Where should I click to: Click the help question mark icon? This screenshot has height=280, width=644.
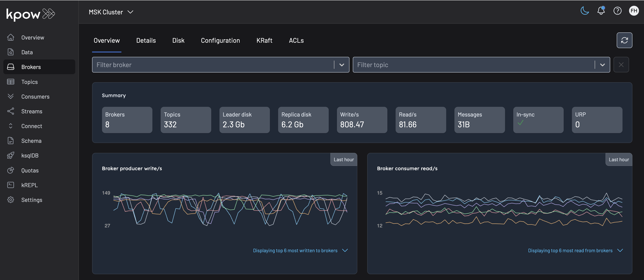pyautogui.click(x=617, y=11)
